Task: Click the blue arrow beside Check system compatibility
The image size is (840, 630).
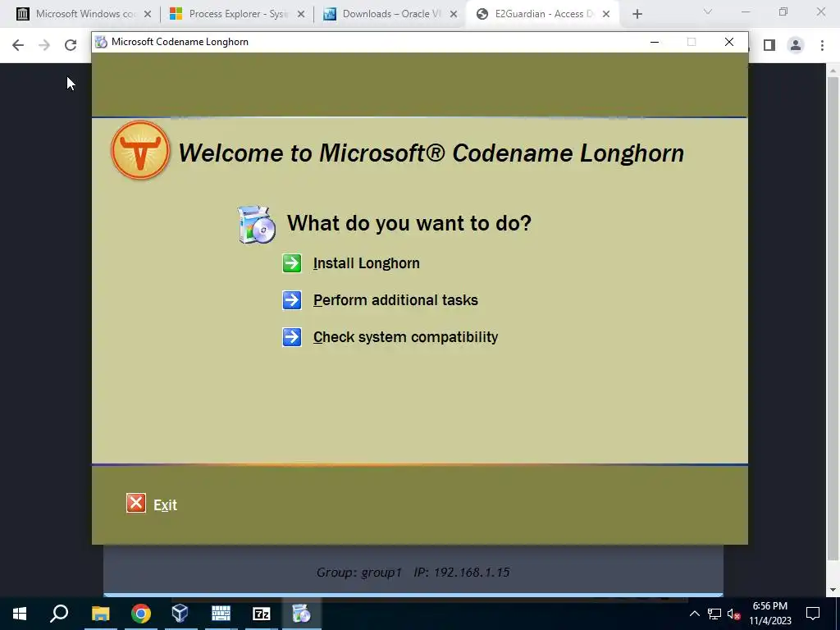Action: click(x=292, y=337)
